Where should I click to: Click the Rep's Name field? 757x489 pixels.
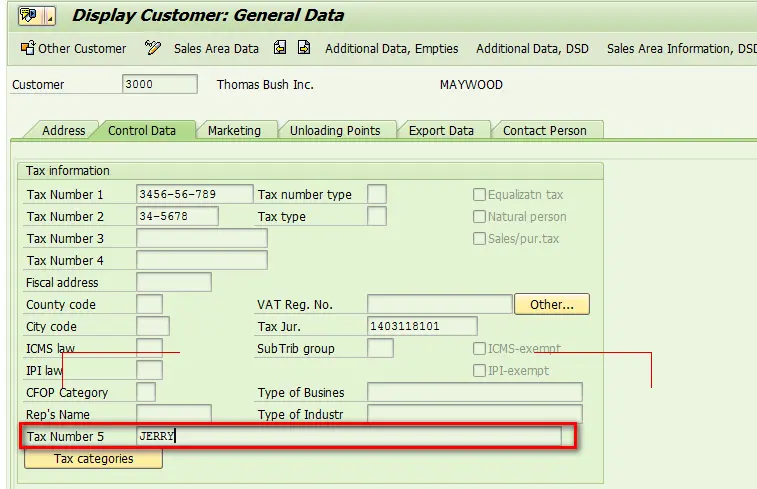pos(174,414)
